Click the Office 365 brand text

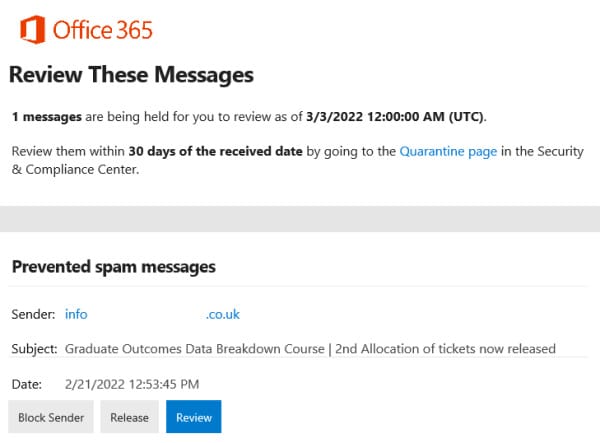pos(102,29)
